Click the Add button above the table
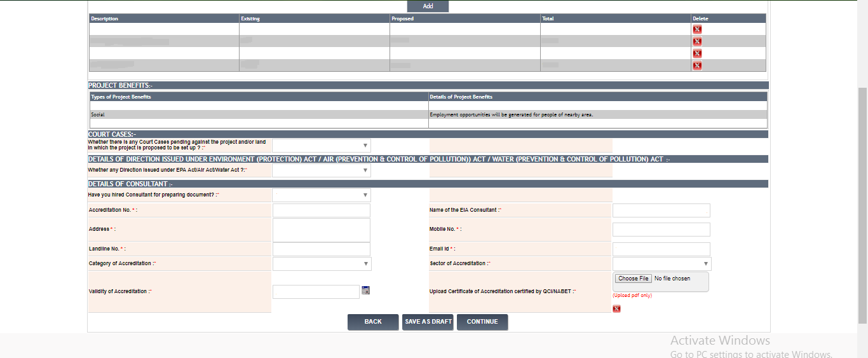Viewport: 868px width, 358px height. coord(428,6)
